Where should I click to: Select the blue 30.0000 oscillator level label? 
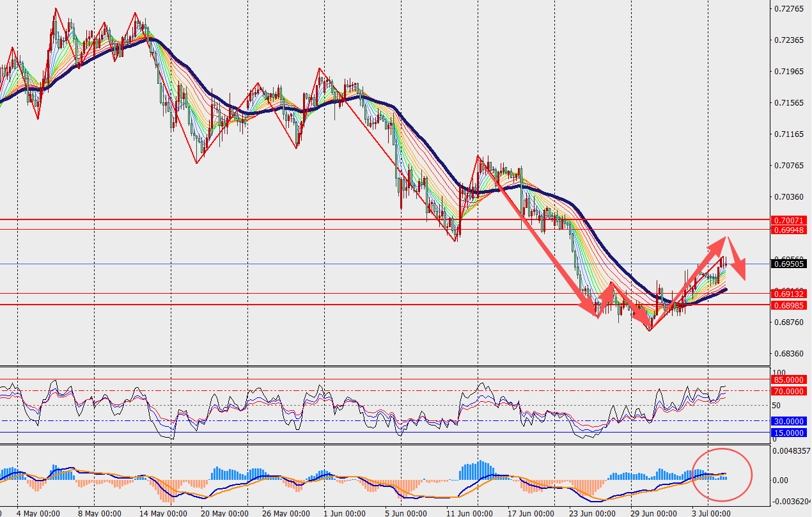[789, 421]
